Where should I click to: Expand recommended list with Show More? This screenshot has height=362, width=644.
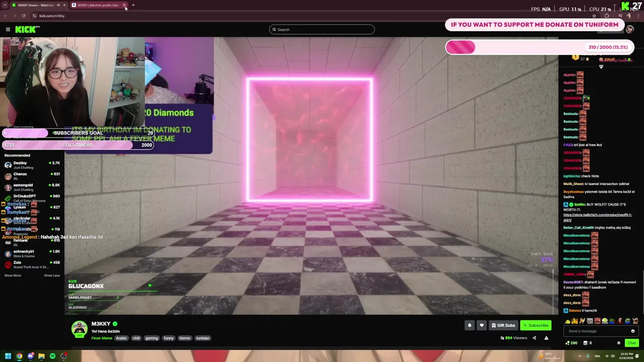(13, 276)
